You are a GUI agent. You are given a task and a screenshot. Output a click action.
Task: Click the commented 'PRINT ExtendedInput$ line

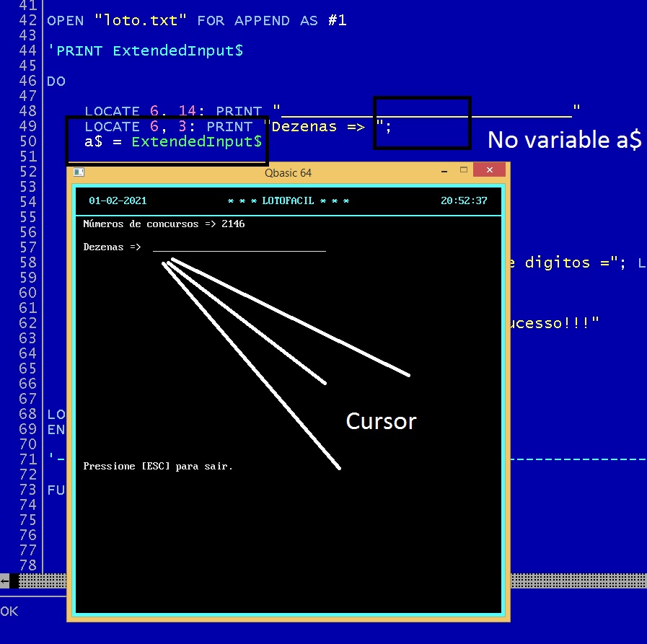(x=144, y=50)
